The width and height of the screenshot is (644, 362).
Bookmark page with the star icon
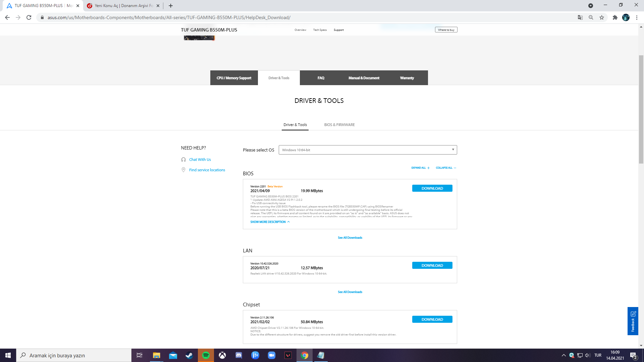pos(602,17)
